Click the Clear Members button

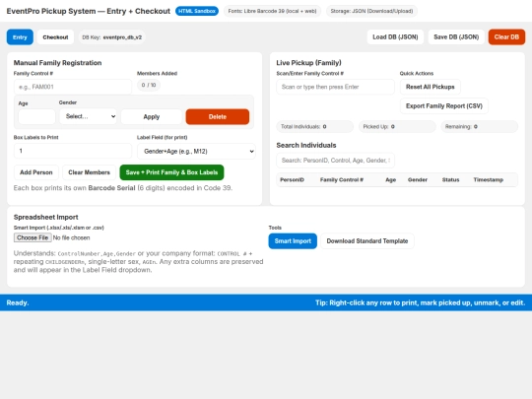pos(89,172)
